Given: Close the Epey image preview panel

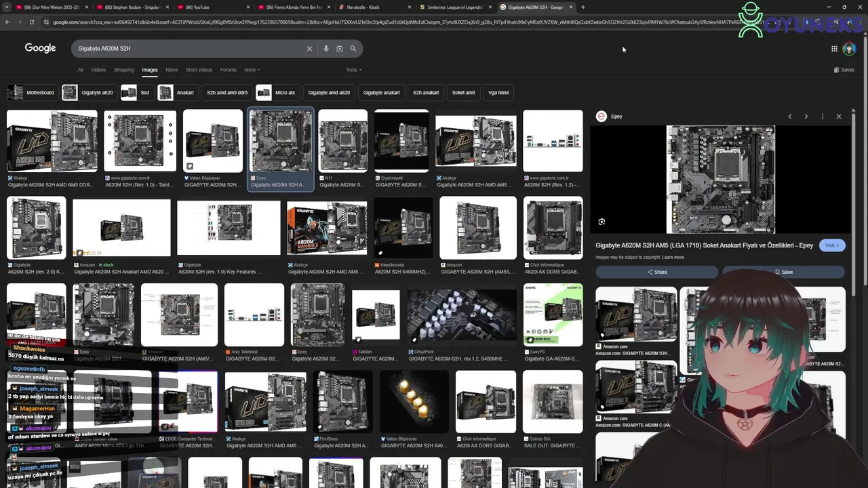Looking at the screenshot, I should [x=838, y=117].
